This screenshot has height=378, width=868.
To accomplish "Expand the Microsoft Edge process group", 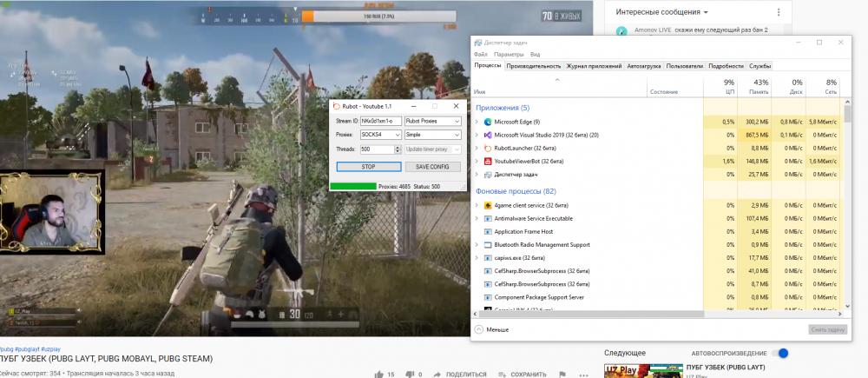I will [477, 122].
